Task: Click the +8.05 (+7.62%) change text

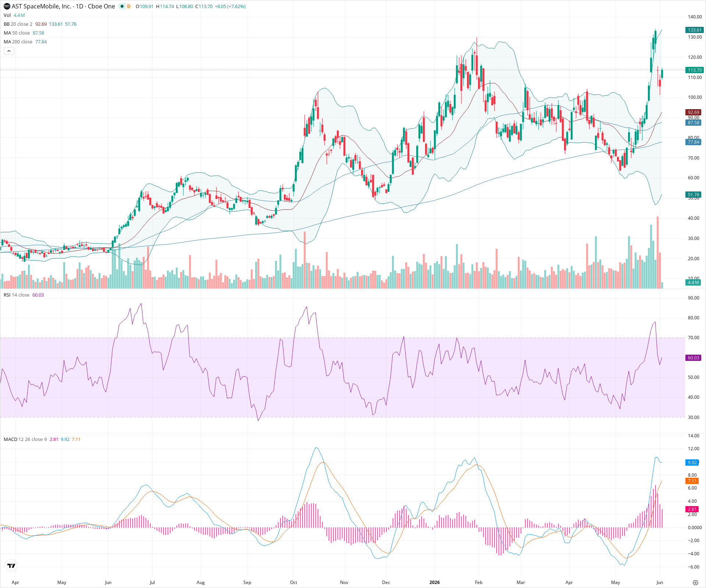Action: 230,6
